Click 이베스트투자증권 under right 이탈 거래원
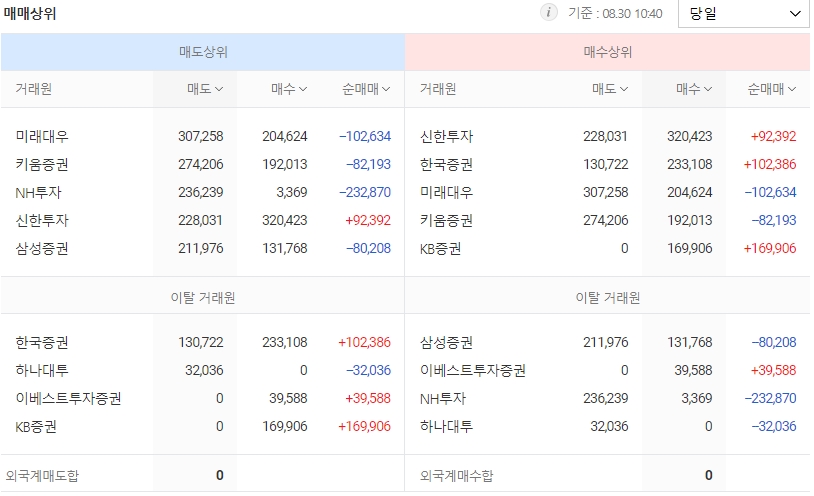The image size is (814, 496). tap(472, 370)
